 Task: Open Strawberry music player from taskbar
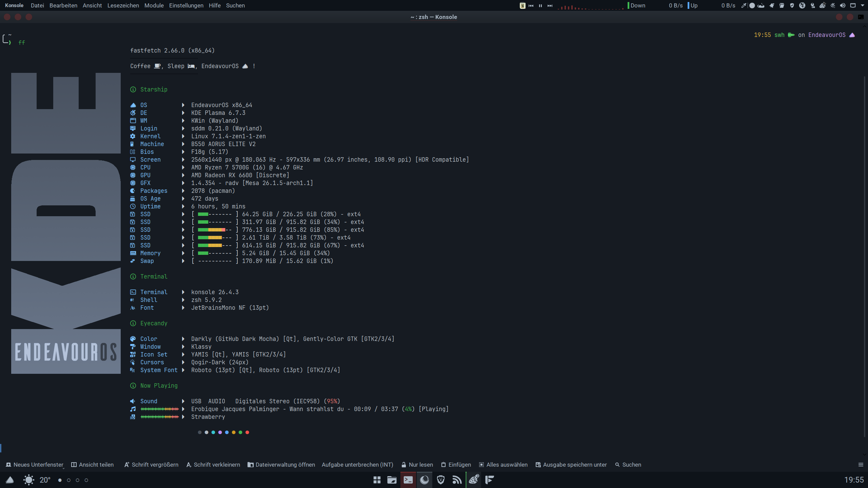tap(474, 480)
